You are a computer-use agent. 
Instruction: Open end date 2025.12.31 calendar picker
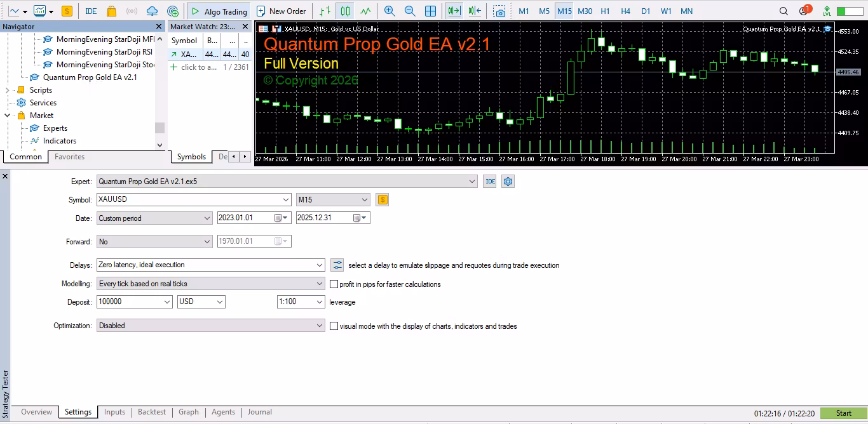(360, 218)
